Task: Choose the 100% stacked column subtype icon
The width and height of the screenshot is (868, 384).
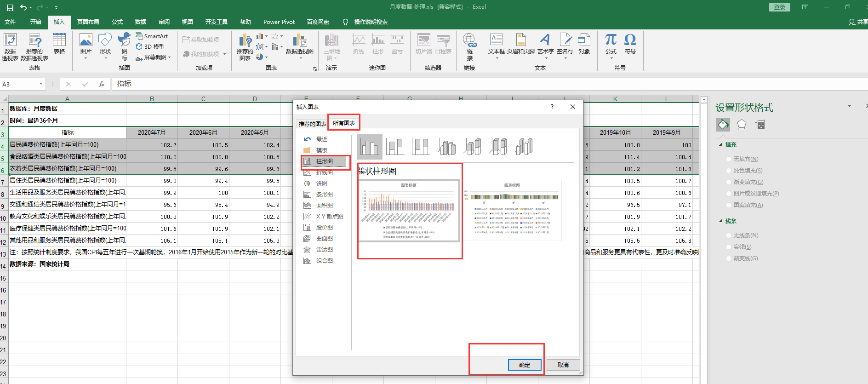Action: coord(421,147)
